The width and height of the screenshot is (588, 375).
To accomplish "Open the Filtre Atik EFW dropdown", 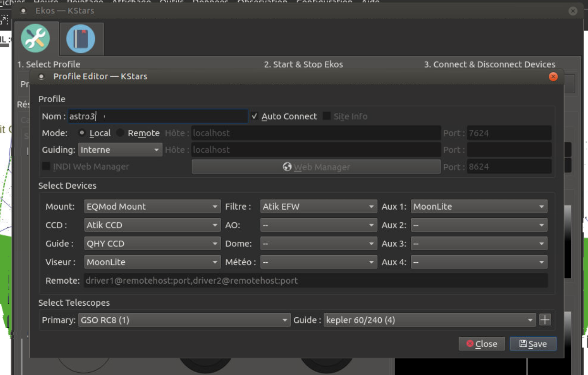I will tap(319, 206).
